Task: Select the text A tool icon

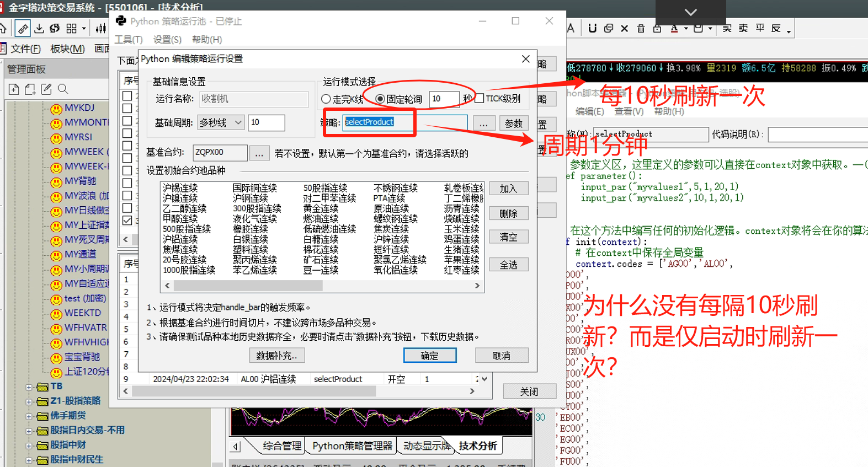Action: pos(571,28)
